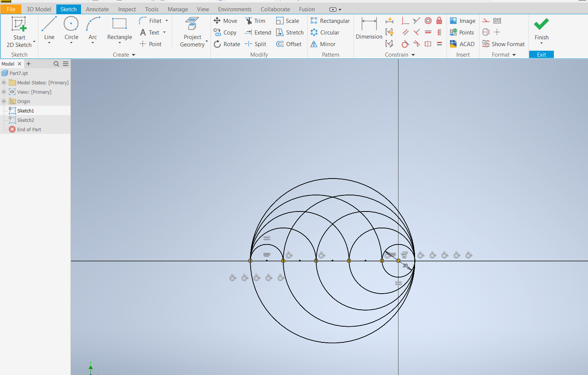Expand the Origin folder node
Image resolution: width=588 pixels, height=375 pixels.
[x=4, y=101]
